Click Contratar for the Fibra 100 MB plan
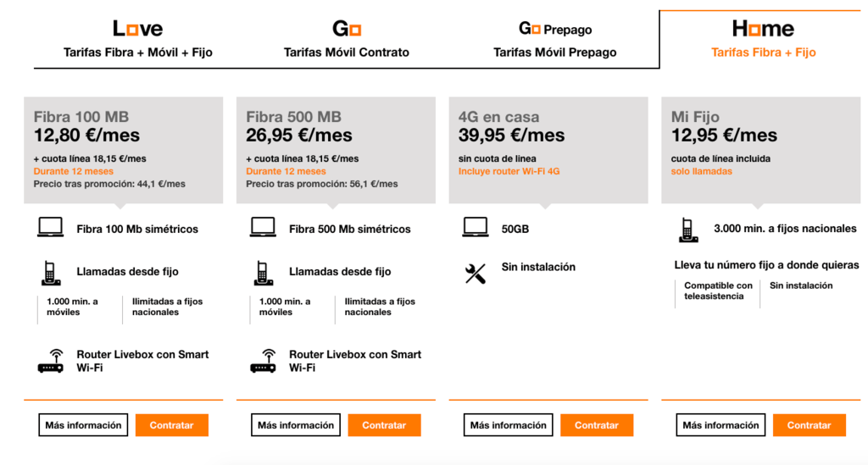The height and width of the screenshot is (465, 868). pyautogui.click(x=171, y=425)
